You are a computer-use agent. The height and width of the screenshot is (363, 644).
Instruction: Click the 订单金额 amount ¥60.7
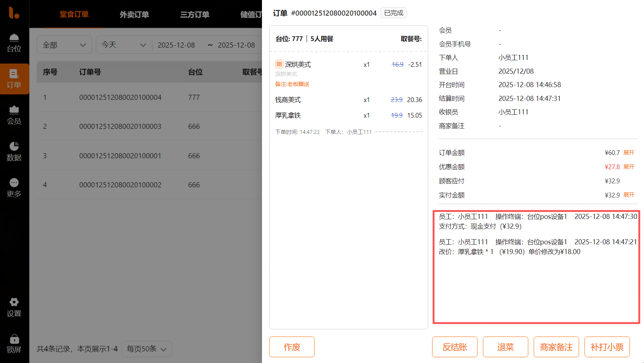(612, 153)
